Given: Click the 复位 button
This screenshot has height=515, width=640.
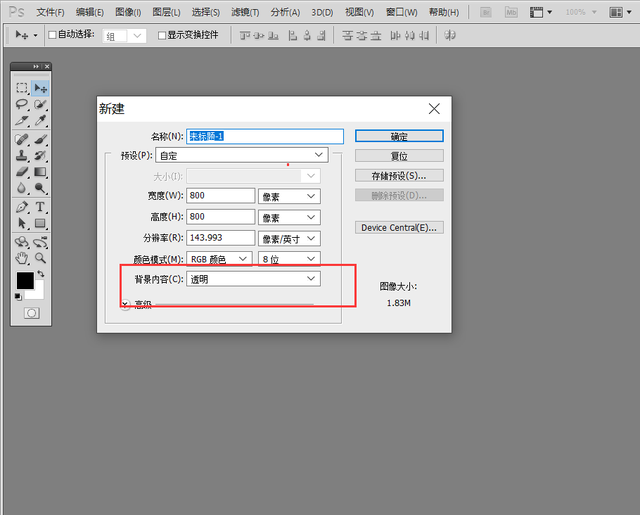Looking at the screenshot, I should pyautogui.click(x=399, y=156).
